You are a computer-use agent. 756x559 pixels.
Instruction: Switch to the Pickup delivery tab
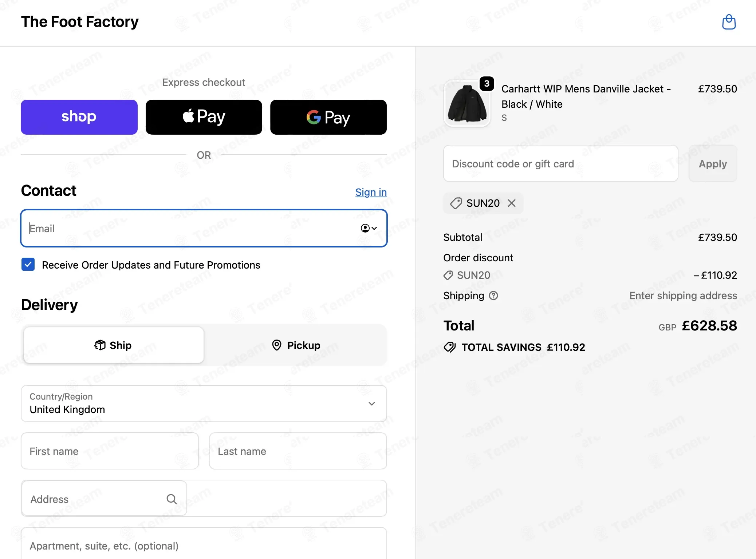click(296, 345)
